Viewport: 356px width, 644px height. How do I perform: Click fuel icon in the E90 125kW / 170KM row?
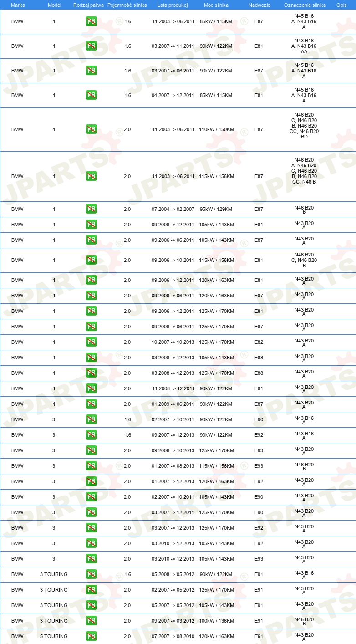click(x=91, y=512)
